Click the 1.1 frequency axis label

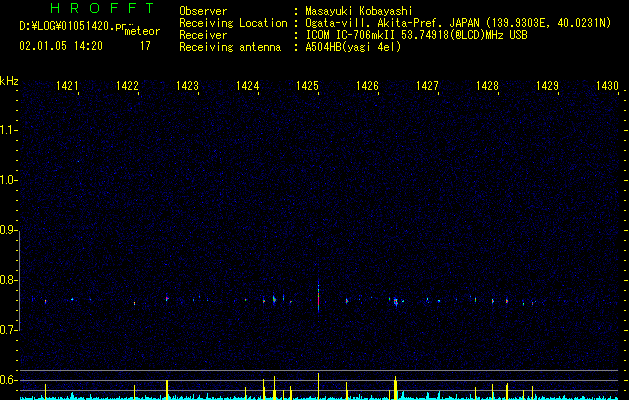coord(8,130)
